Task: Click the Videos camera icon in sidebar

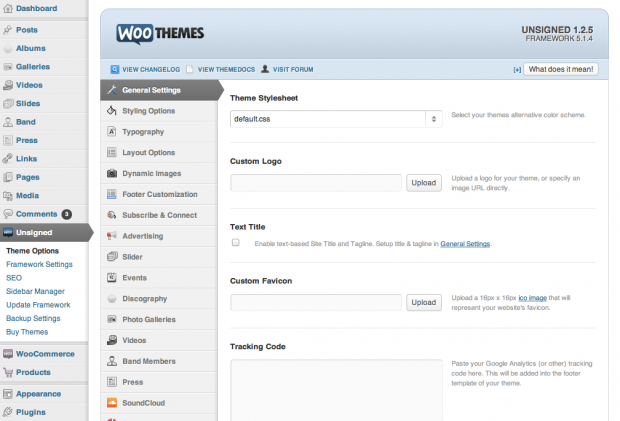Action: coord(8,85)
